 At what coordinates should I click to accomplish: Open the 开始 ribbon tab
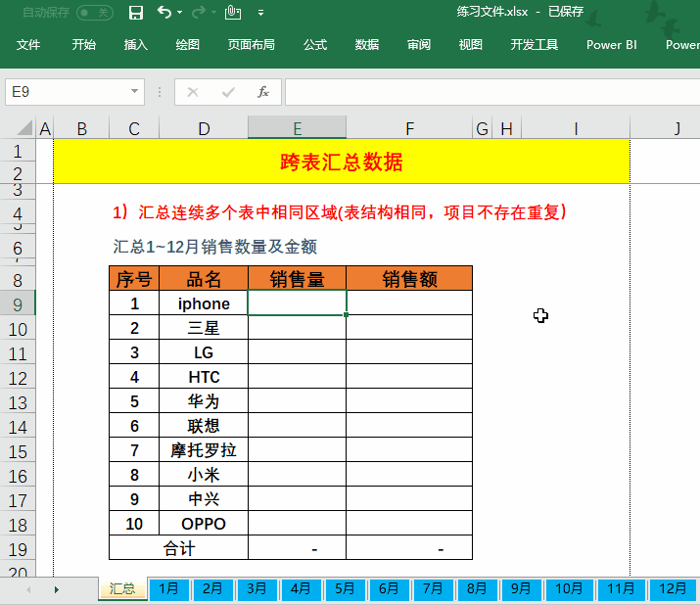(x=84, y=45)
